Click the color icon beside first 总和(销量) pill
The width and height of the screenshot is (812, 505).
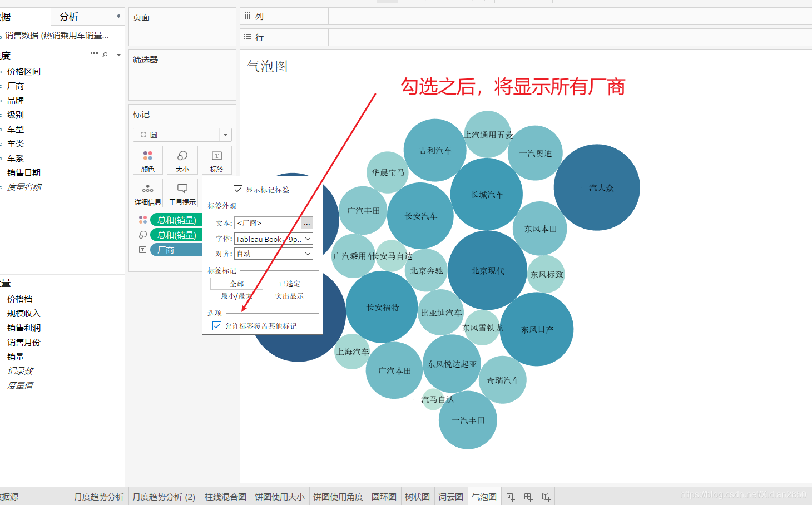point(143,220)
